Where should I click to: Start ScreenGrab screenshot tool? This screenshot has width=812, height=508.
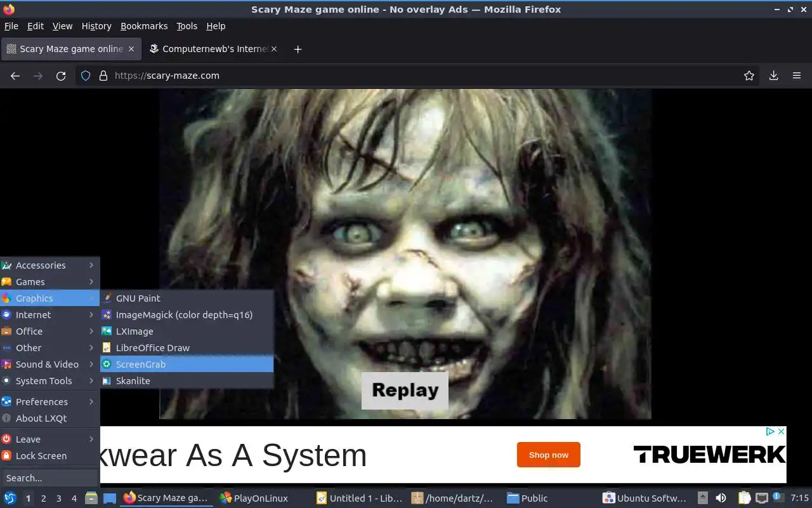pyautogui.click(x=187, y=364)
